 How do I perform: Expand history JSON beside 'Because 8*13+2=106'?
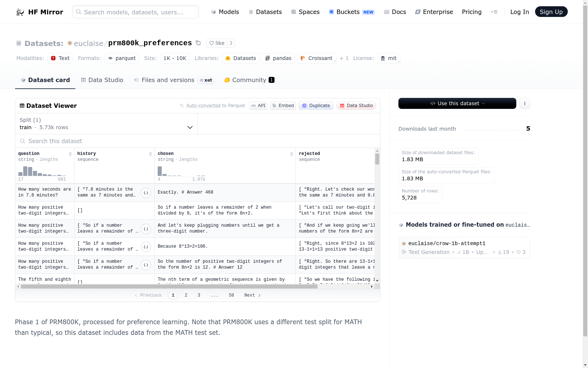(x=146, y=247)
